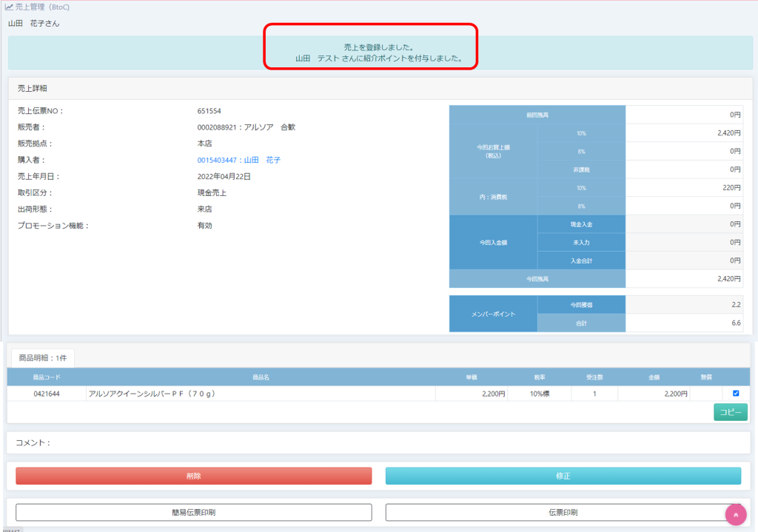Click the 伝票印刷 button
The height and width of the screenshot is (532, 758).
563,512
